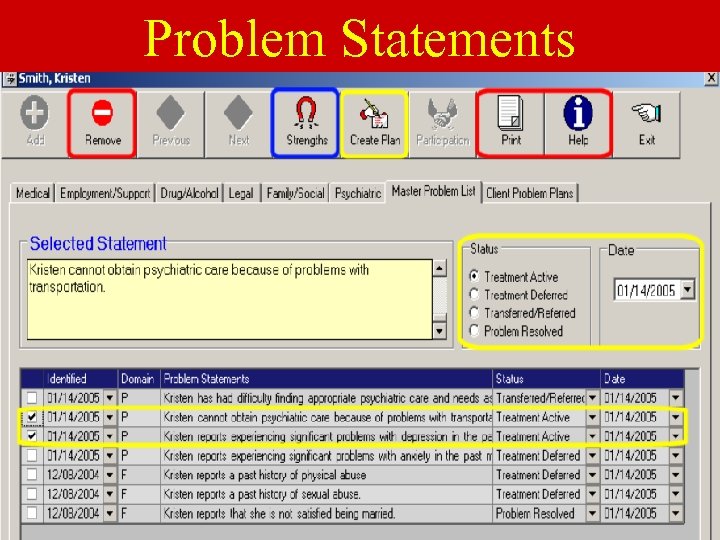Click the Status column header in table
The height and width of the screenshot is (540, 720).
[x=546, y=379]
